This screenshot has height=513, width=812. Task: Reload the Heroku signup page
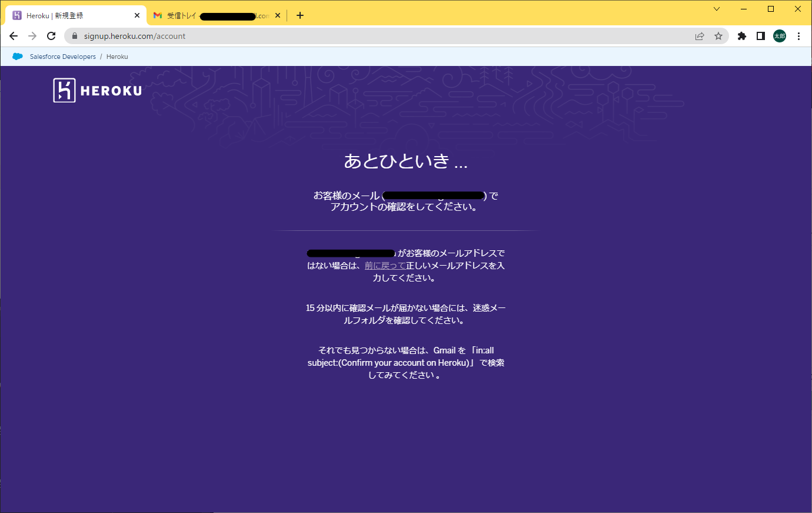51,36
